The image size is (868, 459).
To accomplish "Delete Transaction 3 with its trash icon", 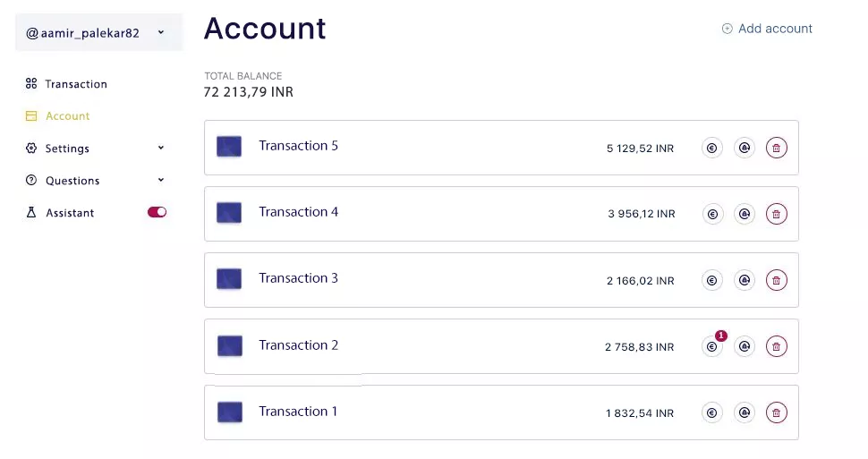I will [776, 280].
